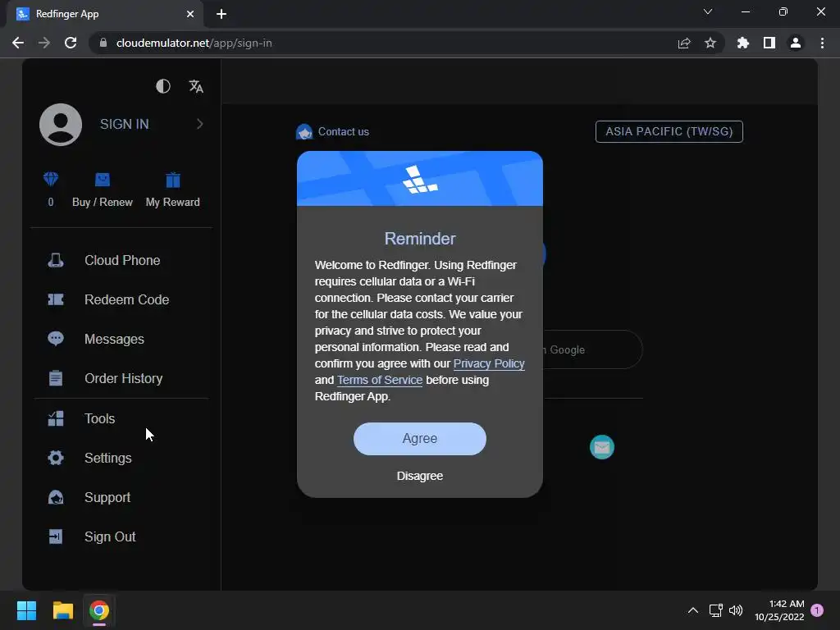Reload the page with the refresh icon

point(71,43)
